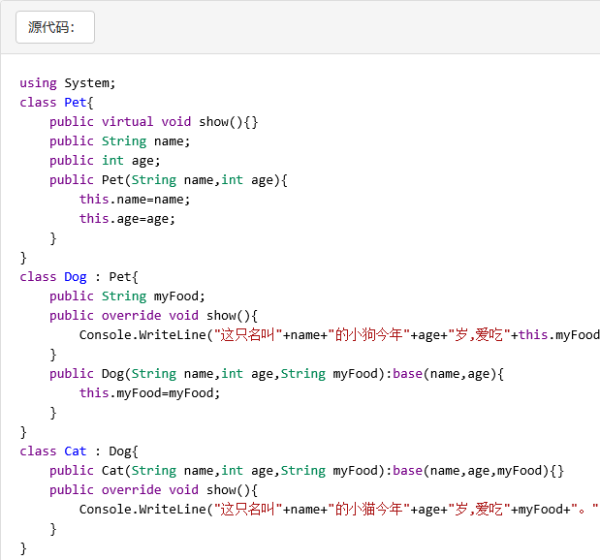Click the 'using System;' line
Screen dimensions: 600x560
[x=67, y=83]
